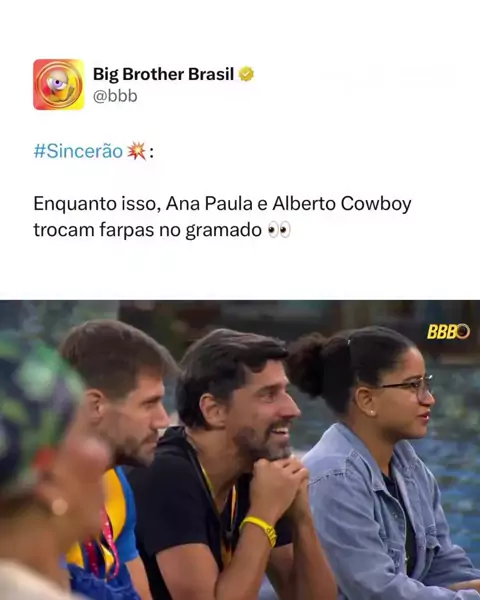Open the Big Brother Brasil account name
480x600 pixels.
(163, 74)
